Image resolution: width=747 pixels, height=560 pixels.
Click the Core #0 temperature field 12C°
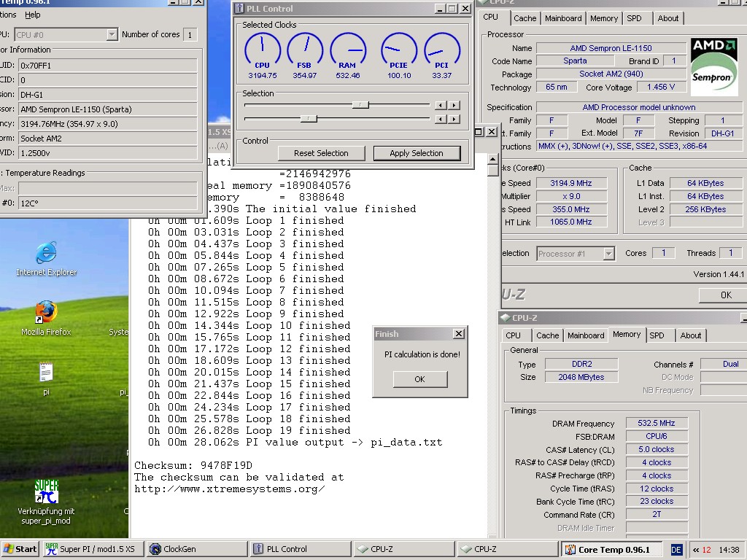click(x=108, y=203)
